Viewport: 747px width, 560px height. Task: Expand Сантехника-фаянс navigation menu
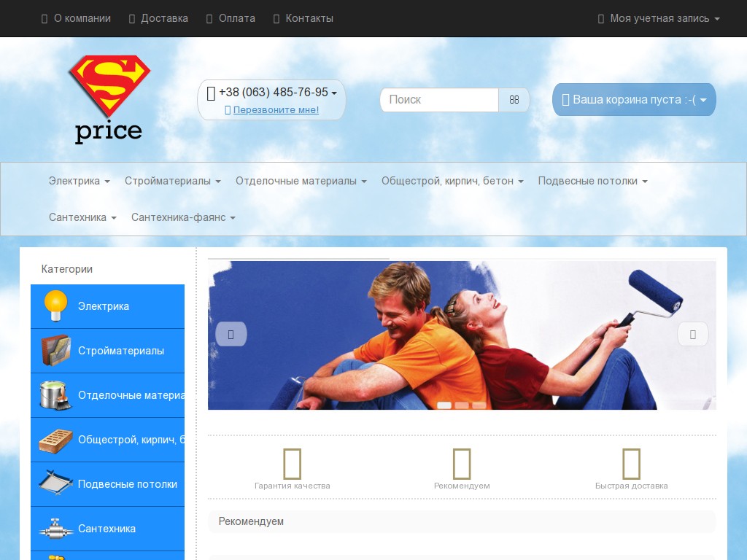tap(183, 217)
